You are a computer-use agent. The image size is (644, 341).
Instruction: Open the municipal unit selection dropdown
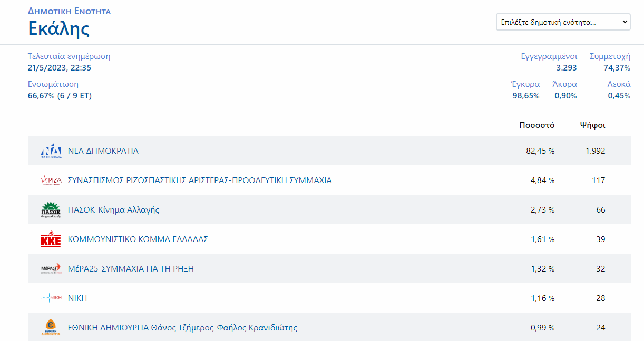(563, 22)
